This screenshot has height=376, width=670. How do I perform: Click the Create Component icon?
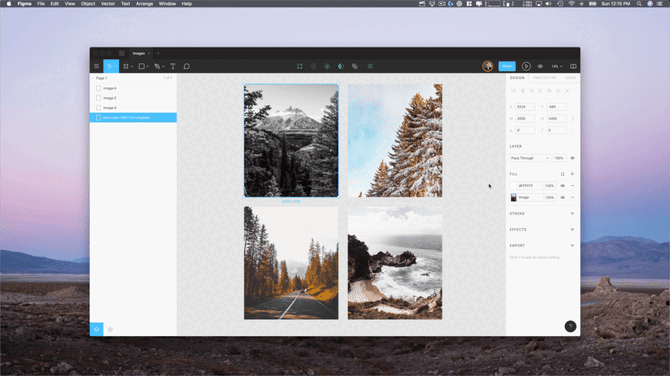click(327, 66)
